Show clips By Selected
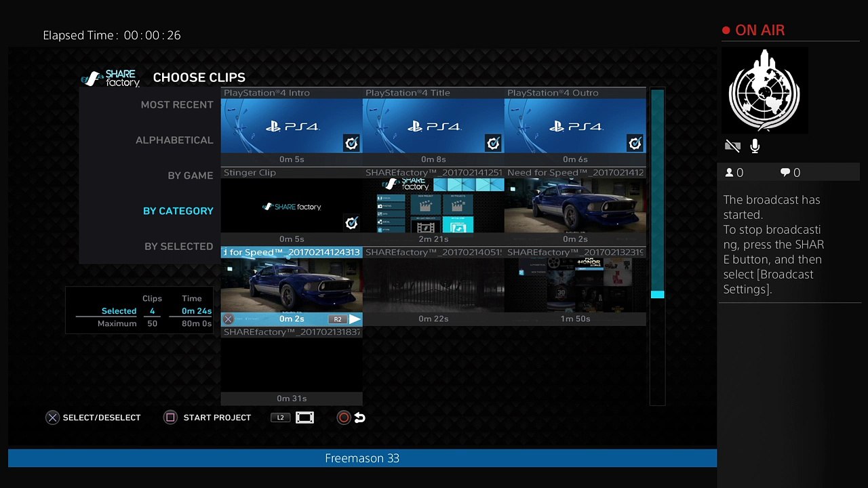 [x=179, y=246]
